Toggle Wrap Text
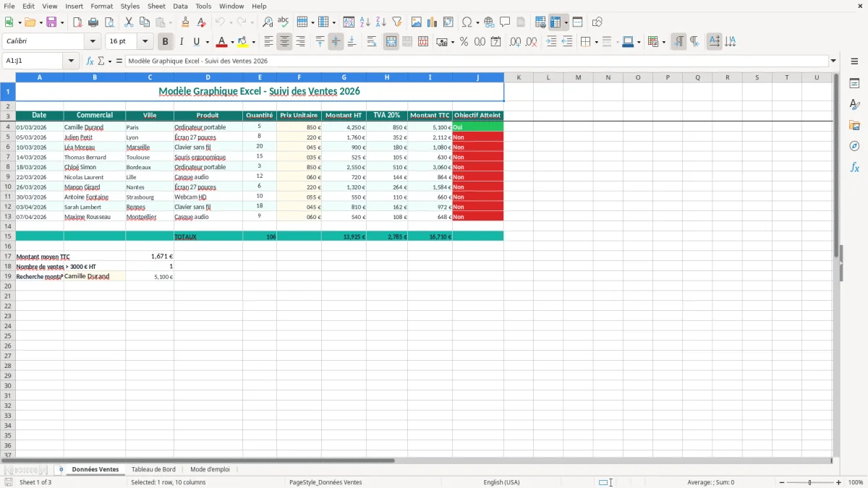868x488 pixels. coord(372,42)
